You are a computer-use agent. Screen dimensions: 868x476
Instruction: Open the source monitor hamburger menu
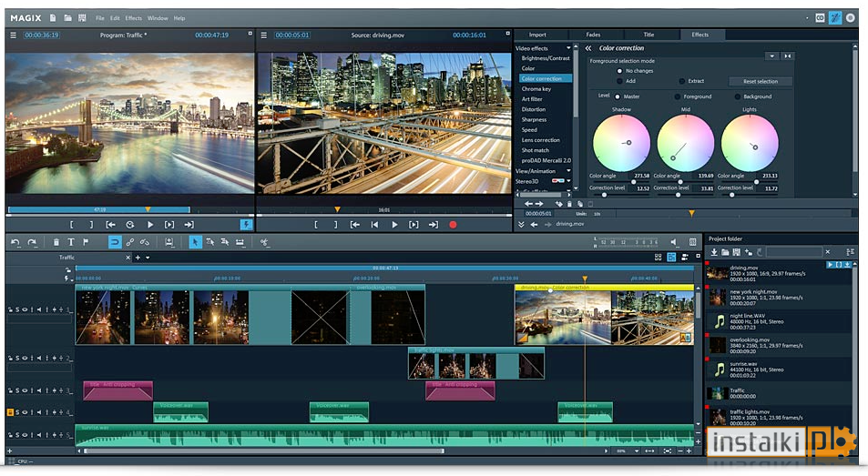coord(263,35)
